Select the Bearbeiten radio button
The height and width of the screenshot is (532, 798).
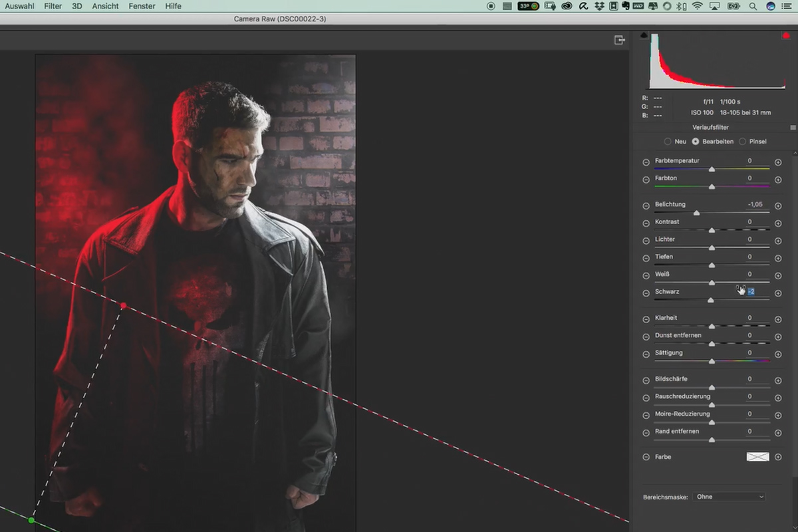click(696, 142)
